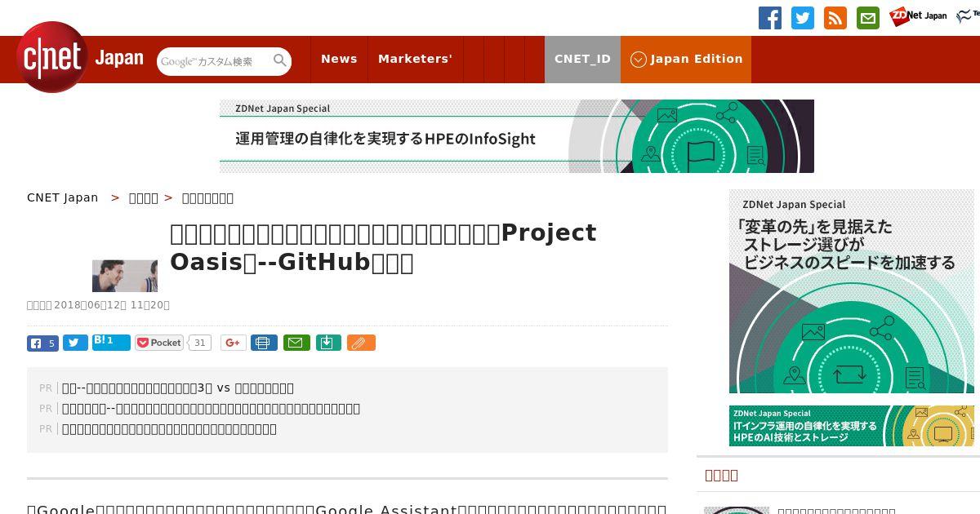Open the second breadcrumb category link
The width and height of the screenshot is (980, 514).
[x=144, y=197]
